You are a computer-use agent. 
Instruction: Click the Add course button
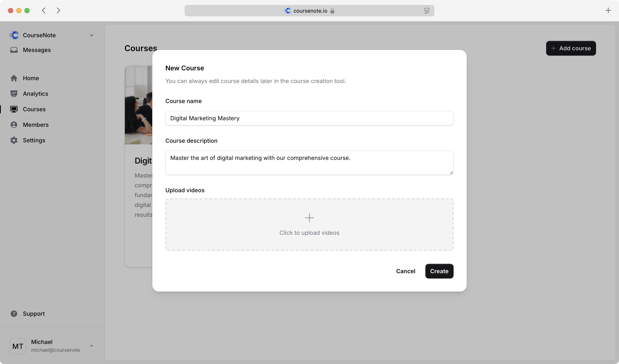(x=571, y=48)
